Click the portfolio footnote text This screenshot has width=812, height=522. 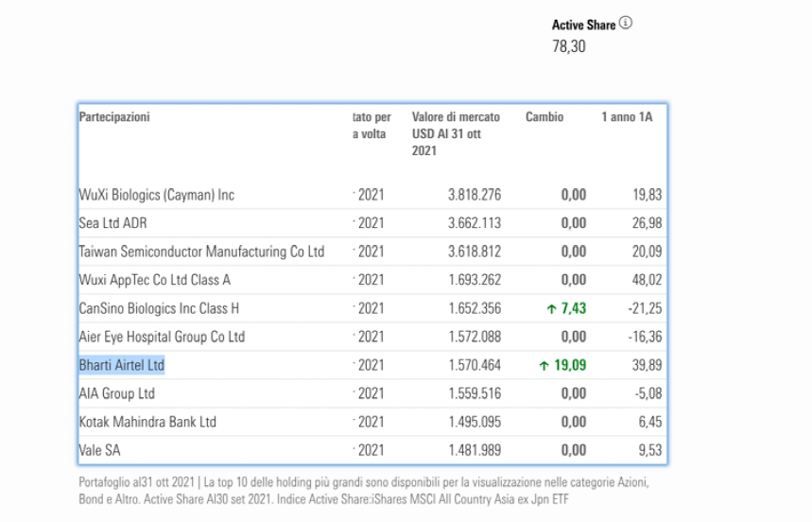[x=364, y=491]
